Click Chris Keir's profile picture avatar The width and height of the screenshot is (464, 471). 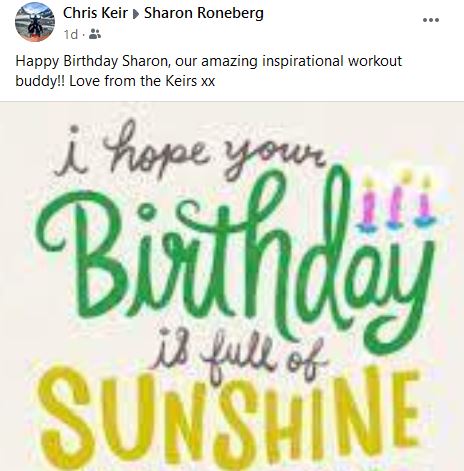(35, 22)
